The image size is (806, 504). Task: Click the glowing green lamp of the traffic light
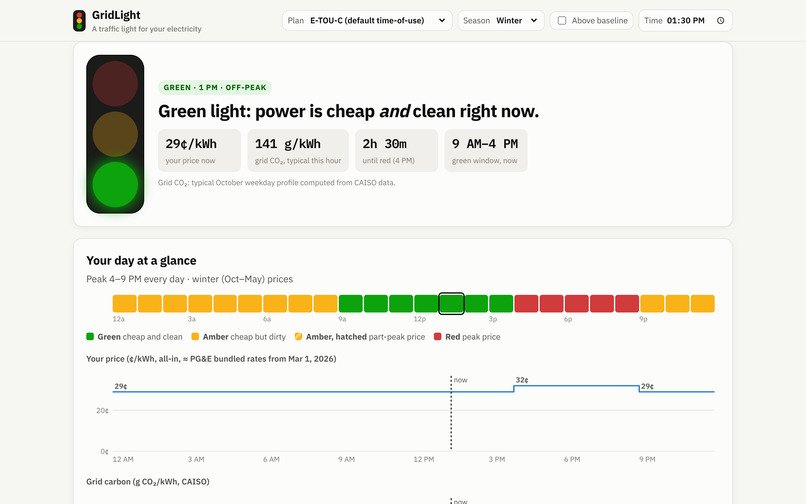click(x=115, y=185)
